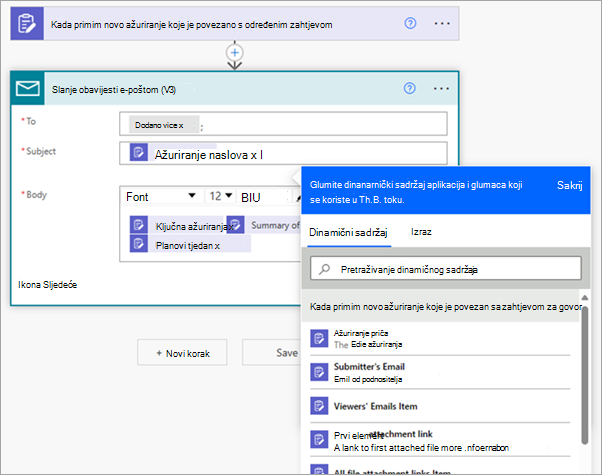
Task: Click the 'Novi korak' button
Action: point(182,353)
